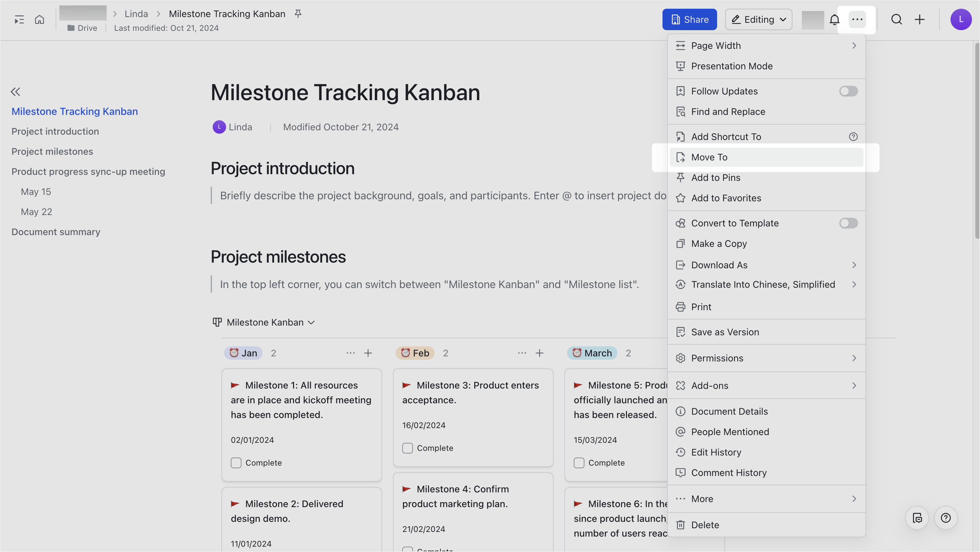
Task: Jump to Project milestones in outline
Action: coord(52,152)
